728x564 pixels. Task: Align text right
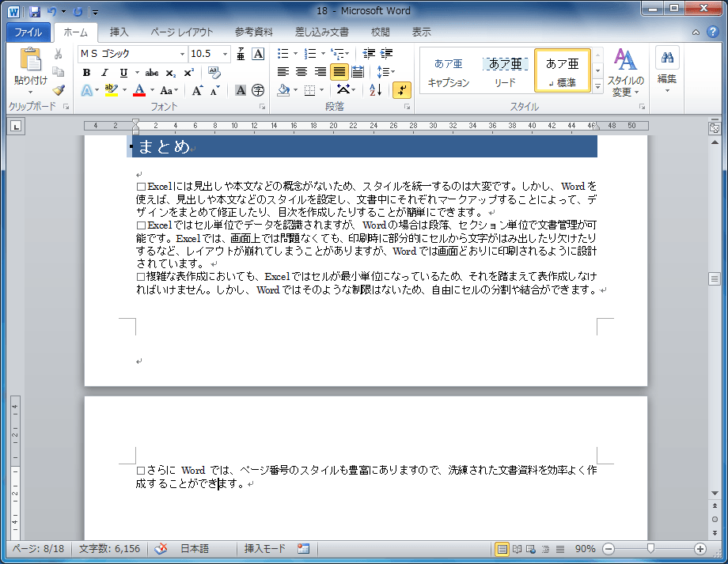[x=320, y=72]
